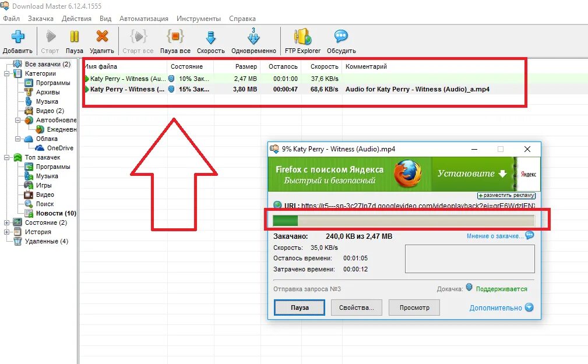The height and width of the screenshot is (364, 588).
Task: Click the URL text in download dialog
Action: [x=418, y=206]
